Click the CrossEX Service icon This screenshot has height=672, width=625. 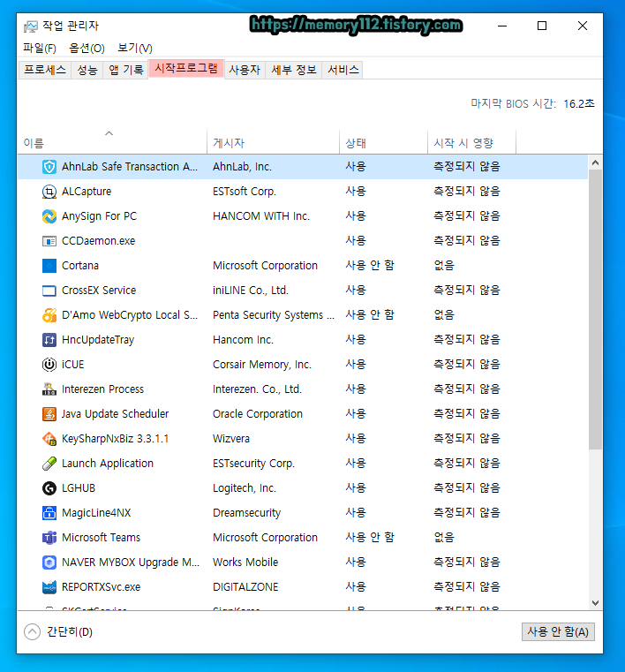(x=49, y=291)
